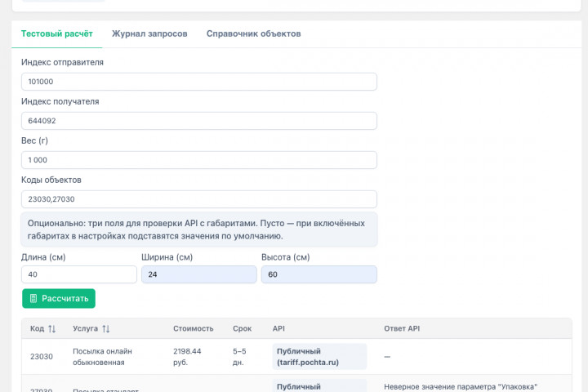Sort table by Код column arrows

point(51,329)
